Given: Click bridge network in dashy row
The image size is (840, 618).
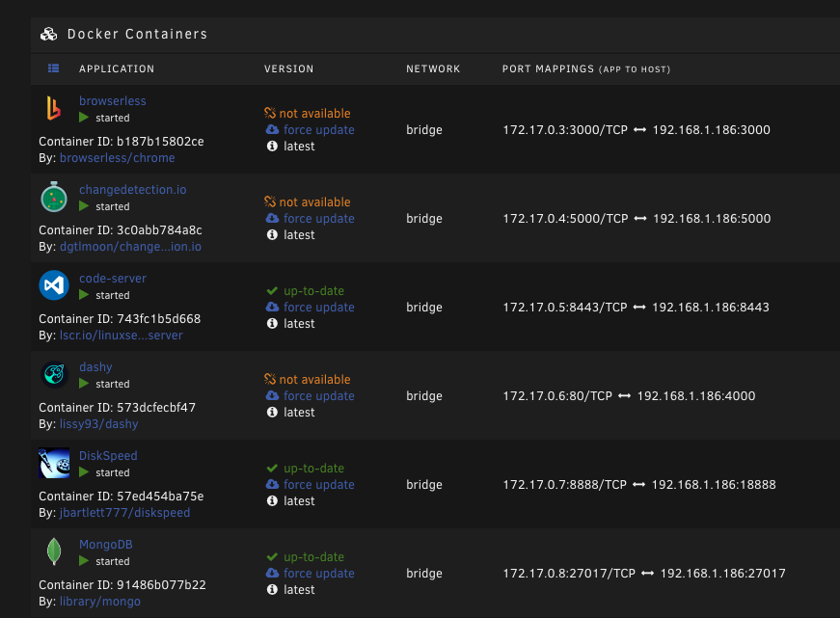Looking at the screenshot, I should coord(424,395).
